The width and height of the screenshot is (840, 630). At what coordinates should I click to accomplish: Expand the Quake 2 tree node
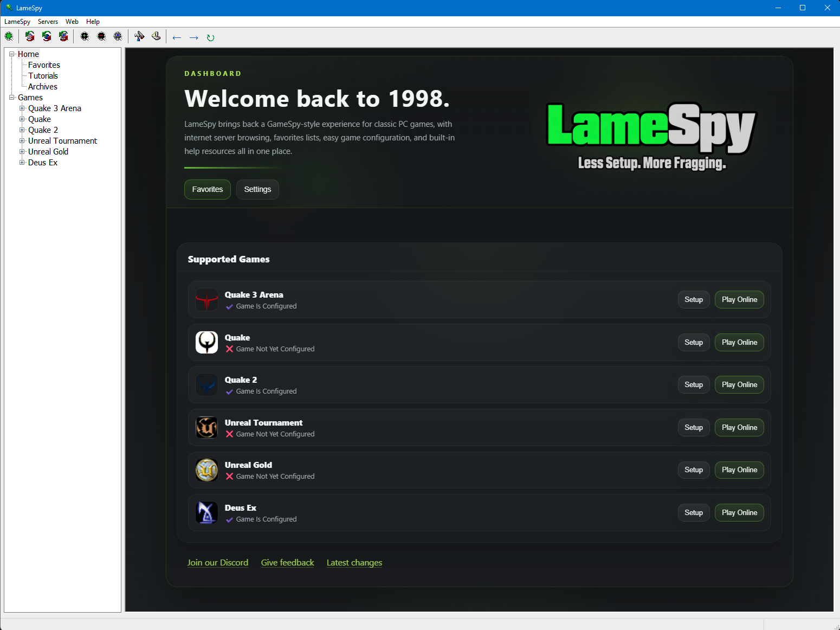click(x=22, y=130)
